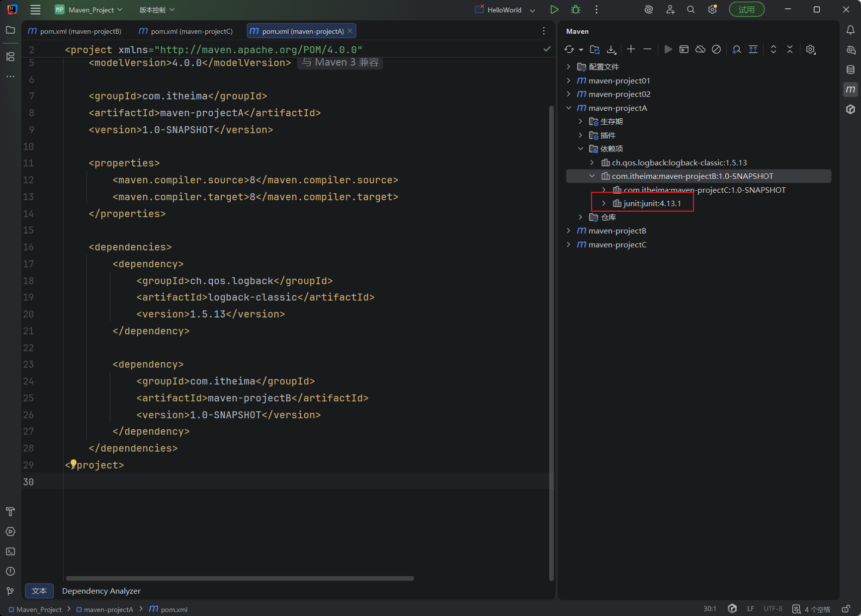Run the HelloWorld configuration
Viewport: 861px width, 616px height.
[x=554, y=9]
